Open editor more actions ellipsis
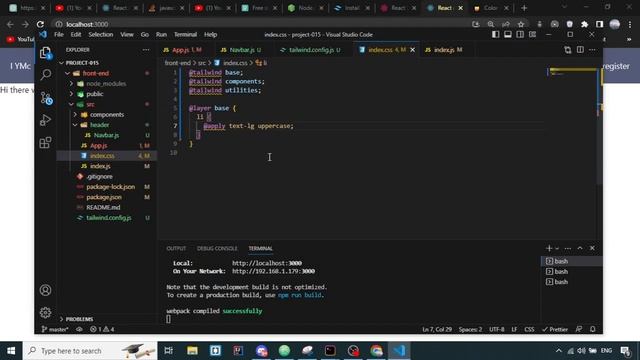Image resolution: width=640 pixels, height=360 pixels. click(x=592, y=50)
